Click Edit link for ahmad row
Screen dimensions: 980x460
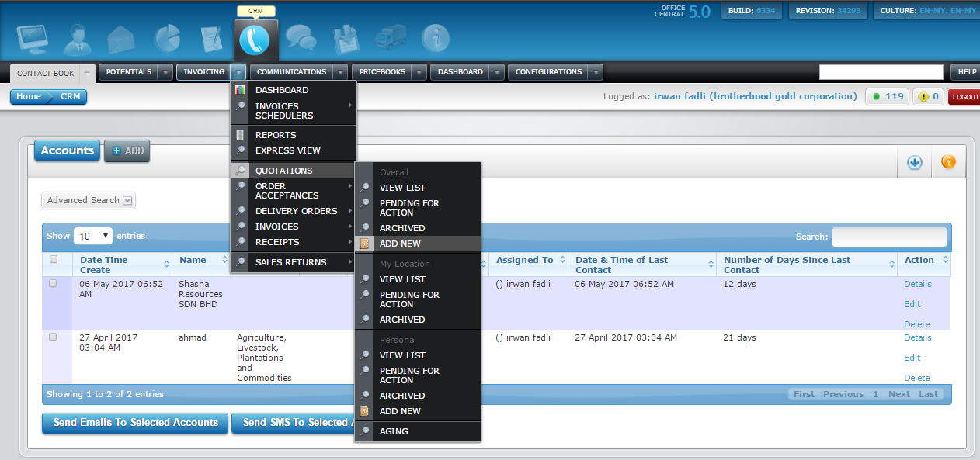(912, 358)
